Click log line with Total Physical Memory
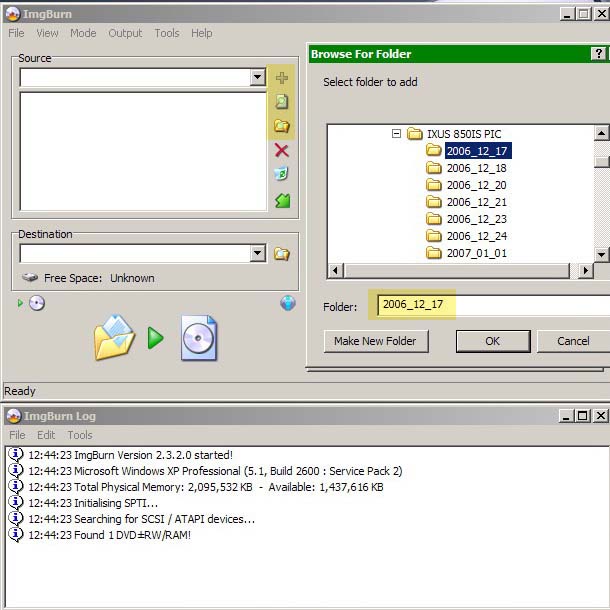610x610 pixels. point(206,487)
